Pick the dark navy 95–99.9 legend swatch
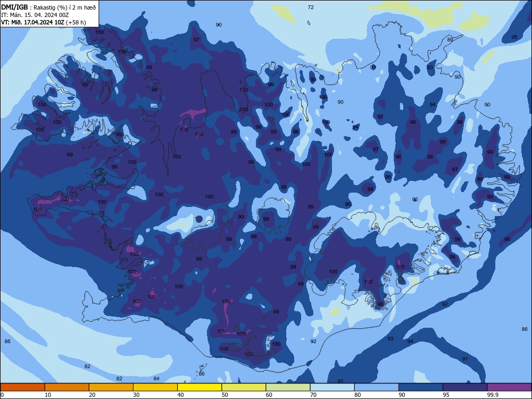 [x=465, y=387]
